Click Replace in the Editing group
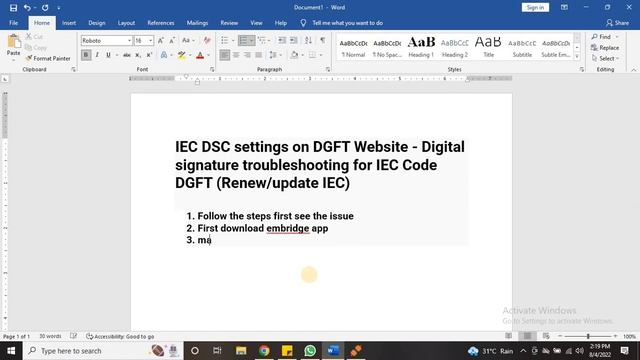The height and width of the screenshot is (360, 640). [x=605, y=48]
